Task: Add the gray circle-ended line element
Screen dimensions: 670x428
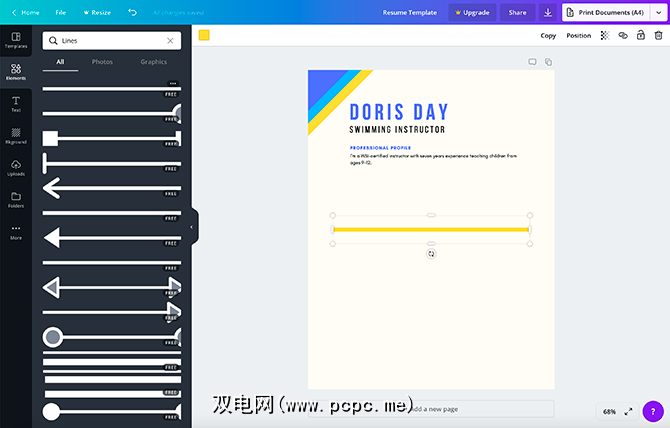Action: (112, 337)
